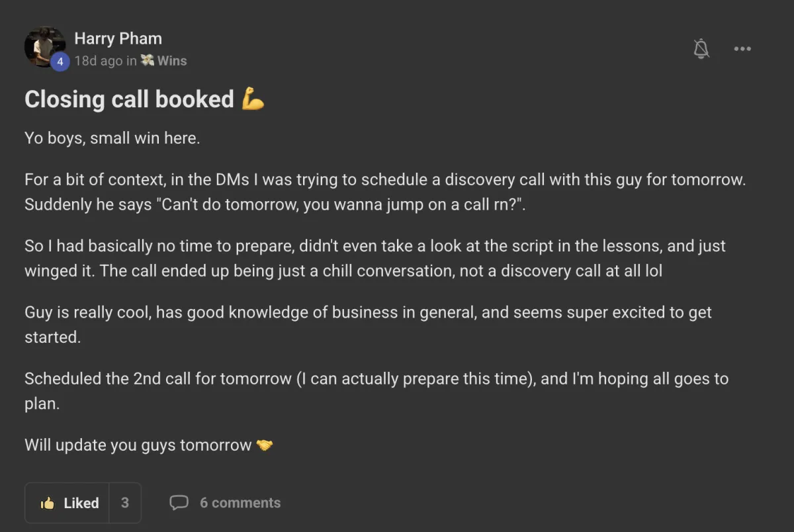This screenshot has height=532, width=794.
Task: Click the "Yo boys, small win here" line
Action: (112, 139)
